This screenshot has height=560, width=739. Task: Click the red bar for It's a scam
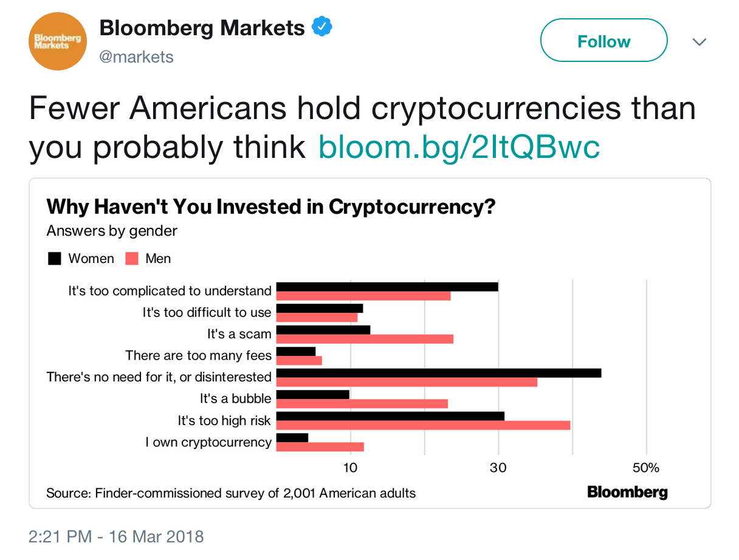365,339
